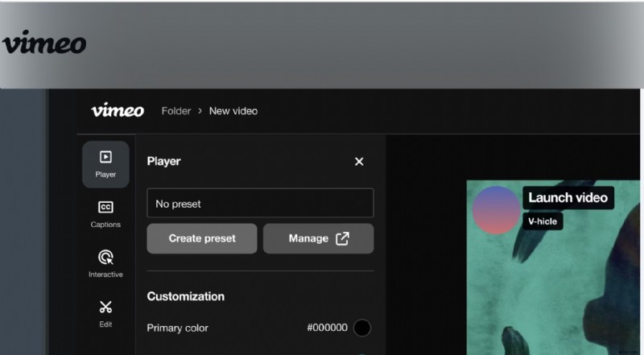The height and width of the screenshot is (355, 644).
Task: Click the large Vimeo logo in top banner
Action: click(x=44, y=43)
